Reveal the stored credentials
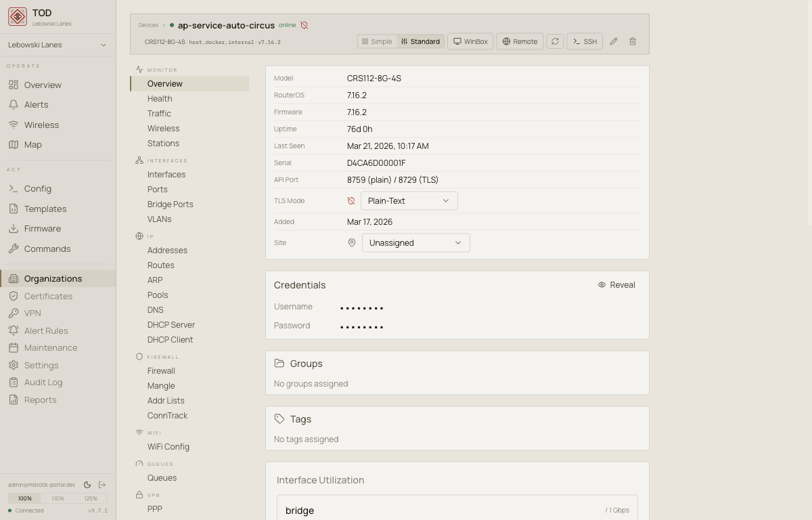This screenshot has height=520, width=812. 616,284
